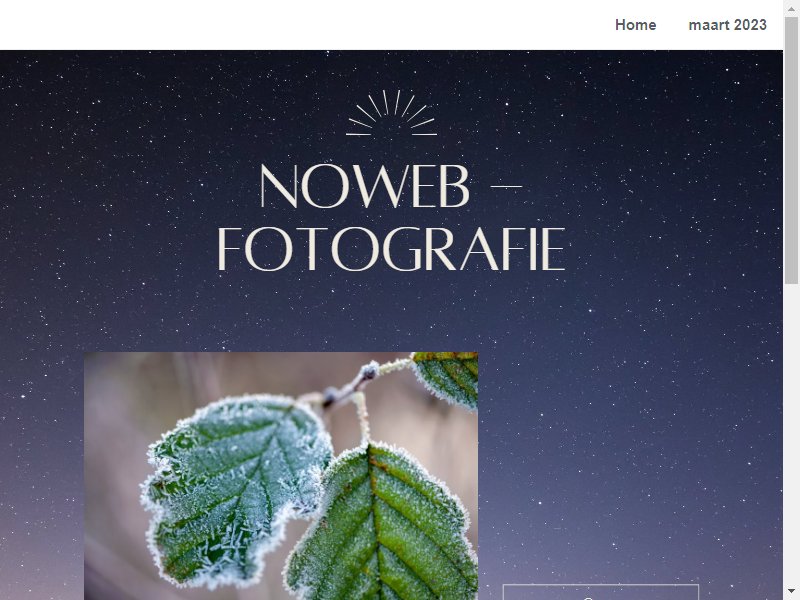Click the white header bar left of Home

(x=306, y=25)
